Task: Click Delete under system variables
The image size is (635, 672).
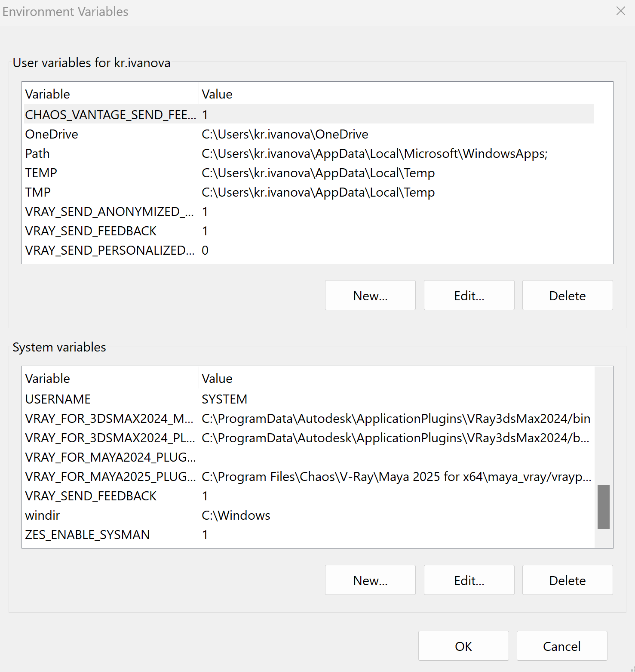Action: pos(568,580)
